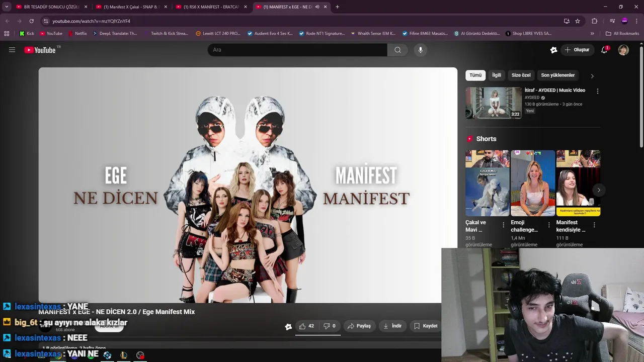Dislike the video with thumbs down
The width and height of the screenshot is (644, 362).
[330, 326]
